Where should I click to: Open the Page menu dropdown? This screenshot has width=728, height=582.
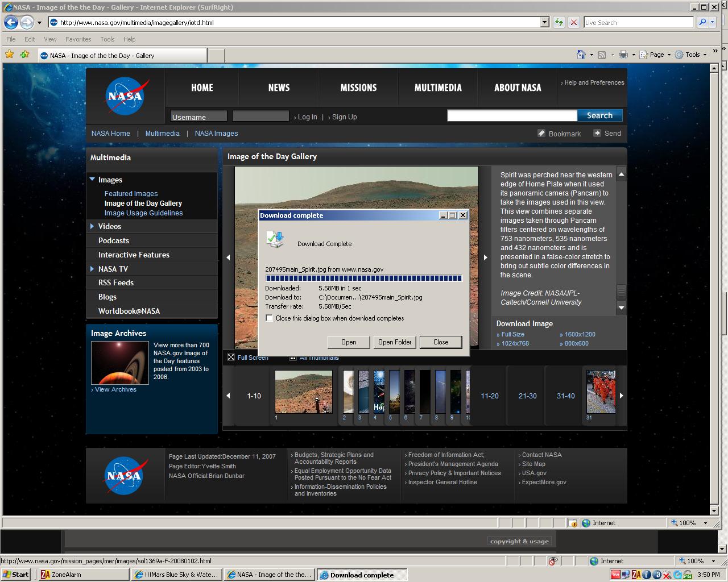[x=655, y=55]
